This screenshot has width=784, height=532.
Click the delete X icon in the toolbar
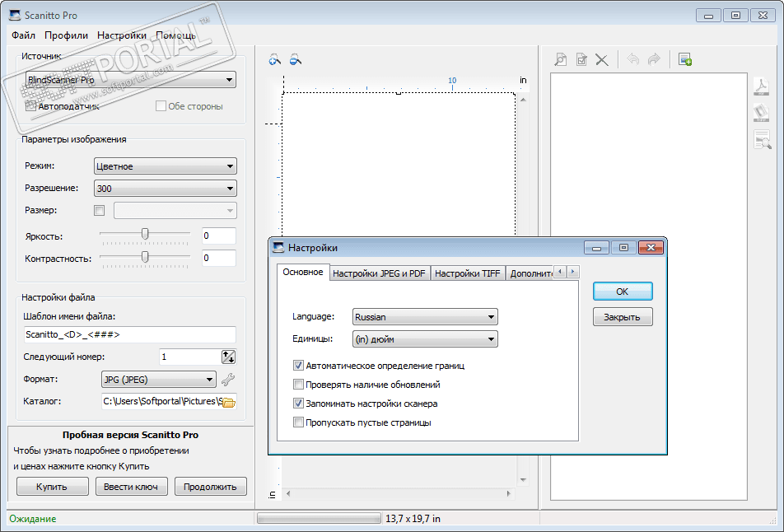[x=602, y=59]
